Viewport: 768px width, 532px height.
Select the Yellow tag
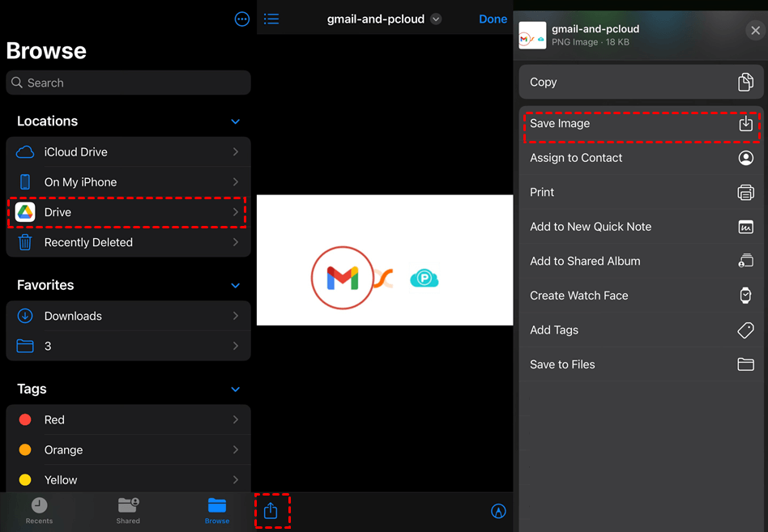128,479
